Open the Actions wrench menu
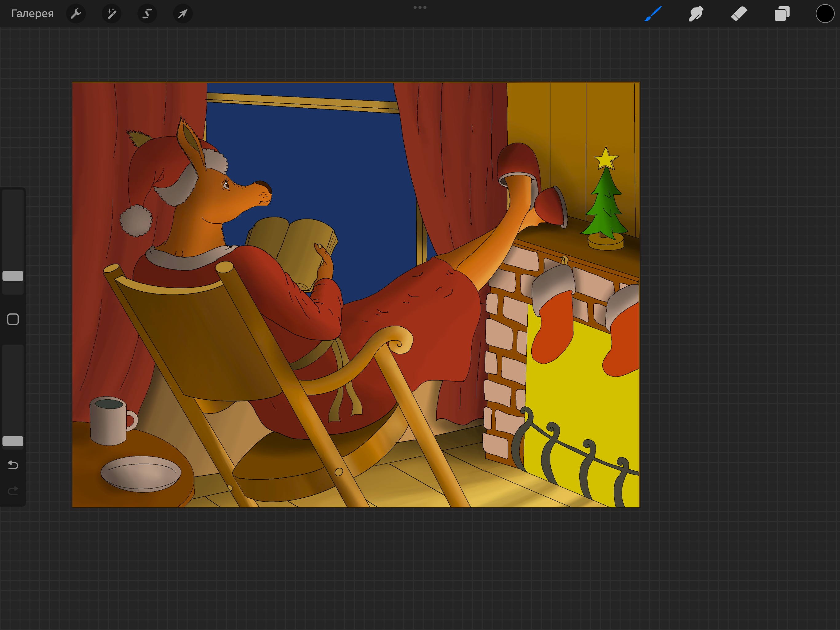The image size is (840, 630). (76, 14)
